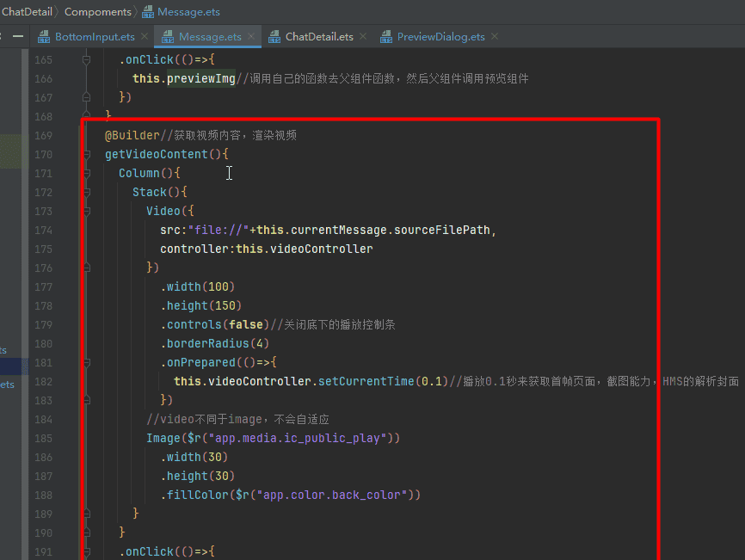Click the ETS file icon on PreviewDialog.ets tab
The width and height of the screenshot is (745, 560).
coord(386,37)
